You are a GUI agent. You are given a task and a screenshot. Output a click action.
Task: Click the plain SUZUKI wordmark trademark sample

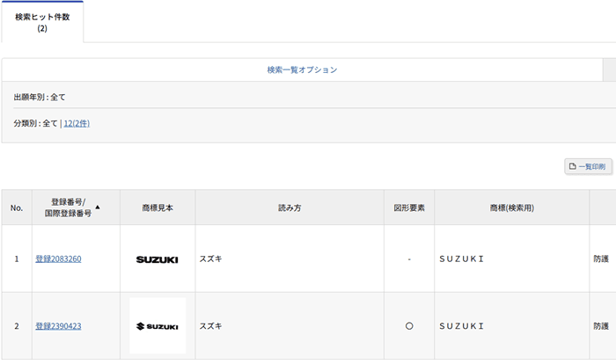point(158,259)
